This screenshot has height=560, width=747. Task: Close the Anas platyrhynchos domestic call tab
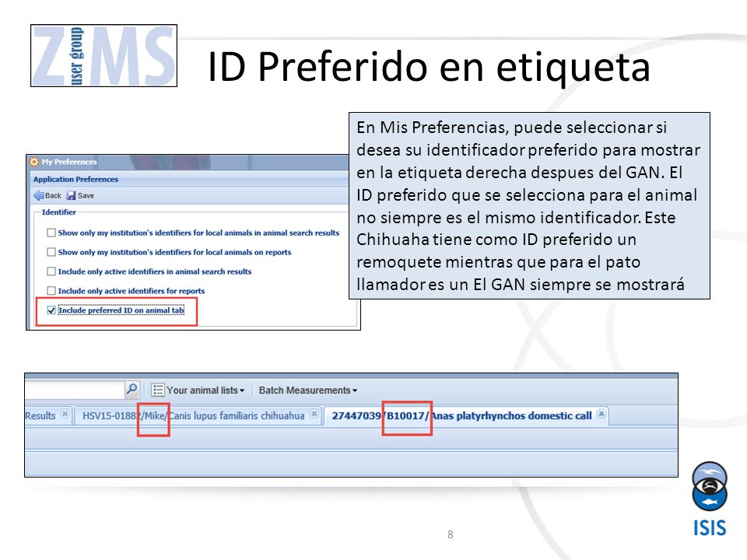click(601, 414)
